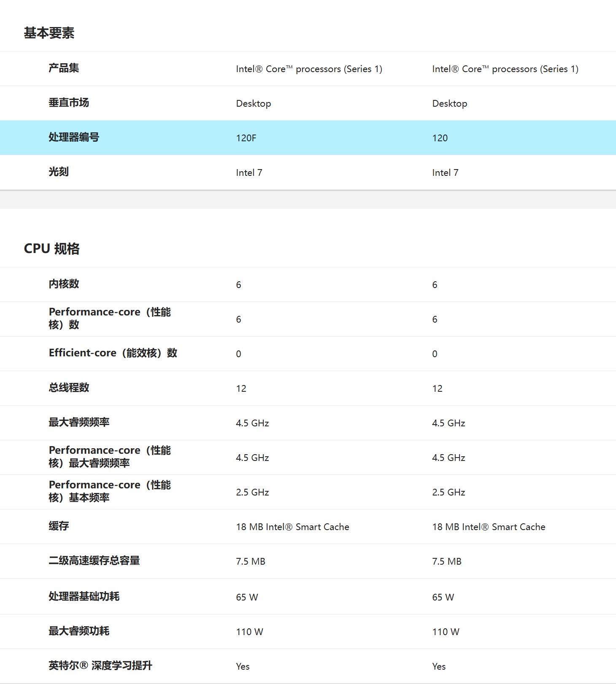Click the CPU 规格 section heading
This screenshot has width=616, height=684.
pyautogui.click(x=51, y=249)
